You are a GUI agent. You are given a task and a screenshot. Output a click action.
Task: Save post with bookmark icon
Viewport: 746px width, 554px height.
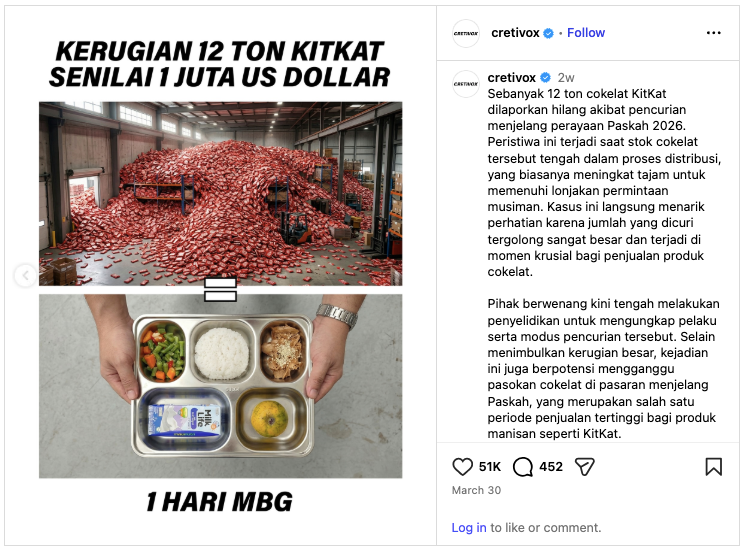click(713, 467)
